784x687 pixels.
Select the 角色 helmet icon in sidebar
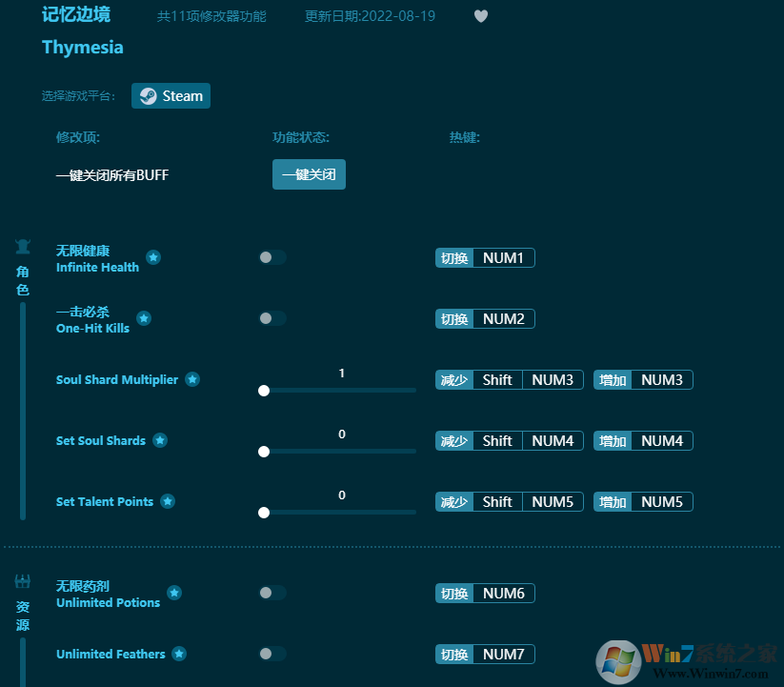click(x=22, y=246)
